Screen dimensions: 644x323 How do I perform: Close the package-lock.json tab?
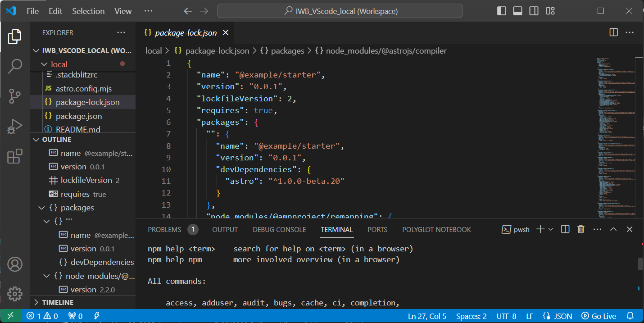pyautogui.click(x=226, y=32)
